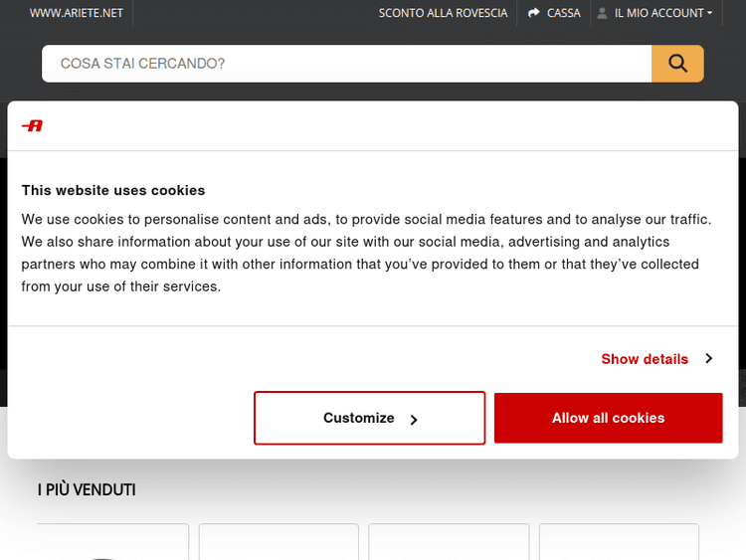Click the red Ariete logo in cookie banner
The image size is (746, 560).
coord(33,125)
